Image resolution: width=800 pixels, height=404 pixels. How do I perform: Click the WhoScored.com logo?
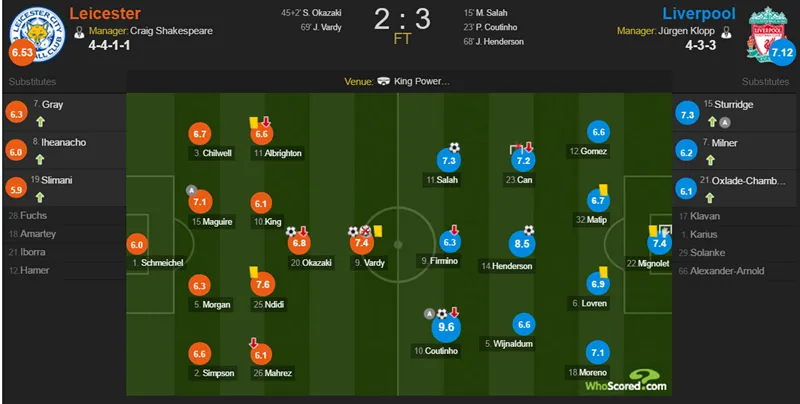click(x=626, y=381)
